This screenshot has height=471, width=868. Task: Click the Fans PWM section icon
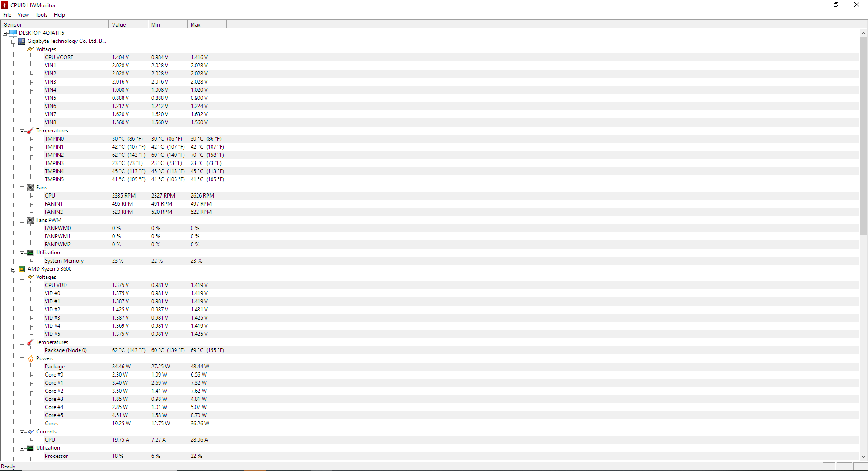pyautogui.click(x=30, y=220)
